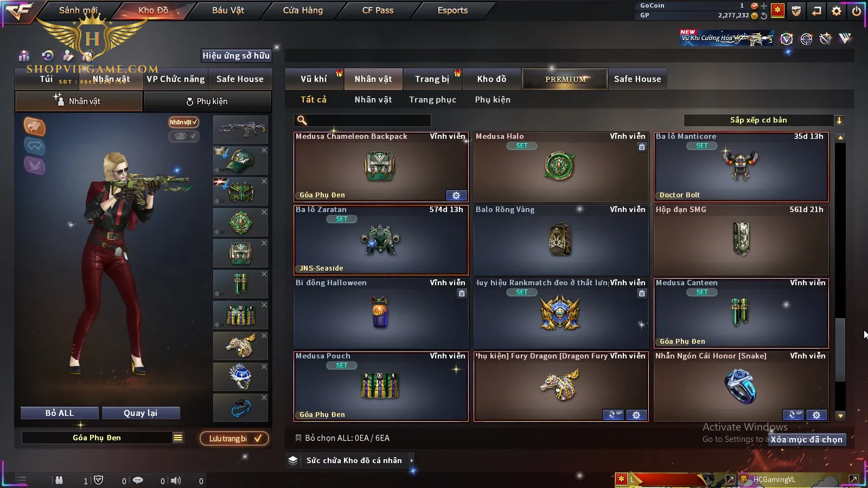
Task: Open the settings gear in top bar
Action: point(837,10)
